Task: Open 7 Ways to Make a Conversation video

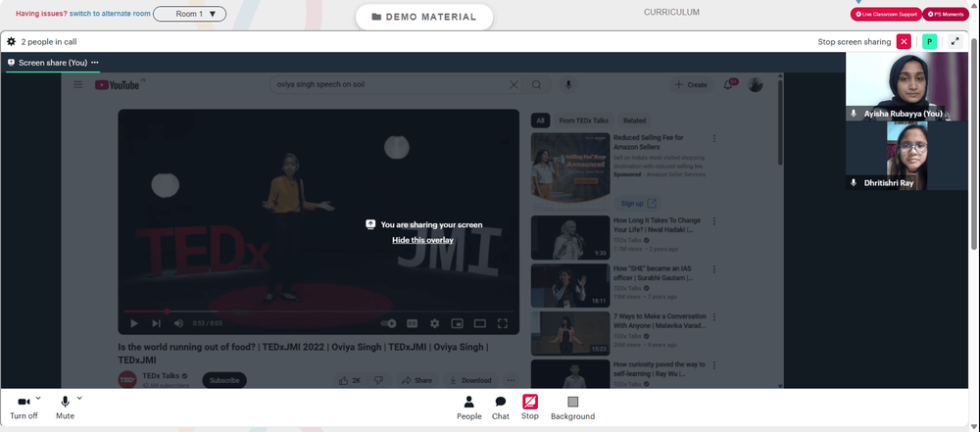Action: 570,333
